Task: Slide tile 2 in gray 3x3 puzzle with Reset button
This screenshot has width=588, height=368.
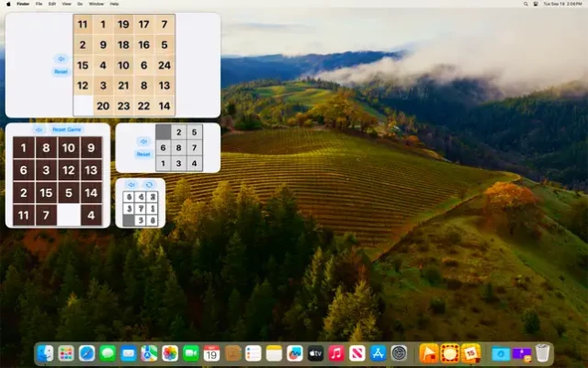Action: (x=179, y=132)
